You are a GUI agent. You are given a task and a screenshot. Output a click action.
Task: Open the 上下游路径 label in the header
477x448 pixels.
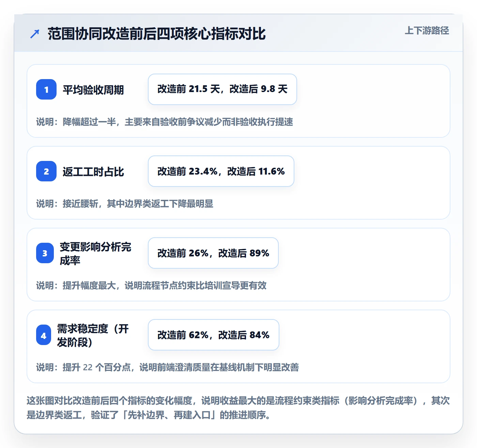pyautogui.click(x=427, y=30)
